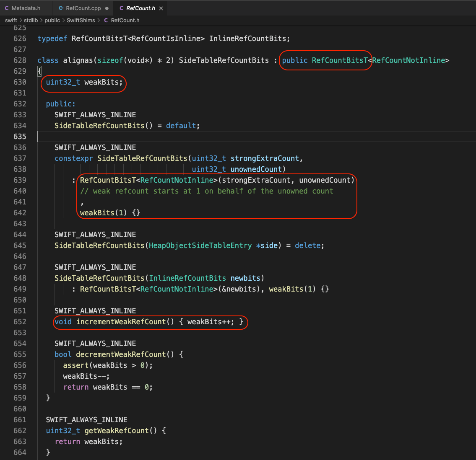476x460 pixels.
Task: Click the public: keyword on line 632
Action: click(x=60, y=104)
